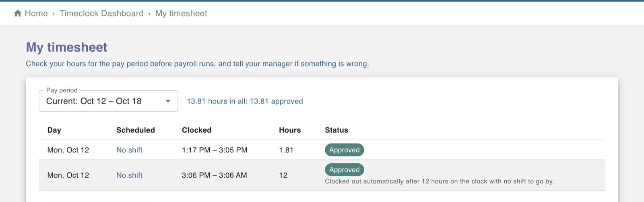
Task: Click My timesheet breadcrumb item
Action: pos(181,13)
